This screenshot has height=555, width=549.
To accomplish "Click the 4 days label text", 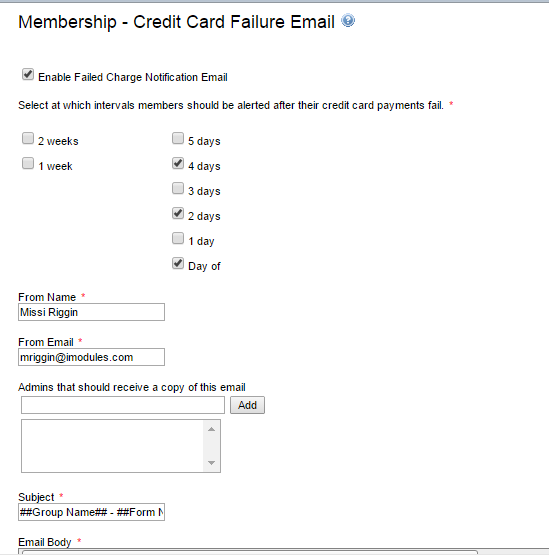I will click(204, 166).
